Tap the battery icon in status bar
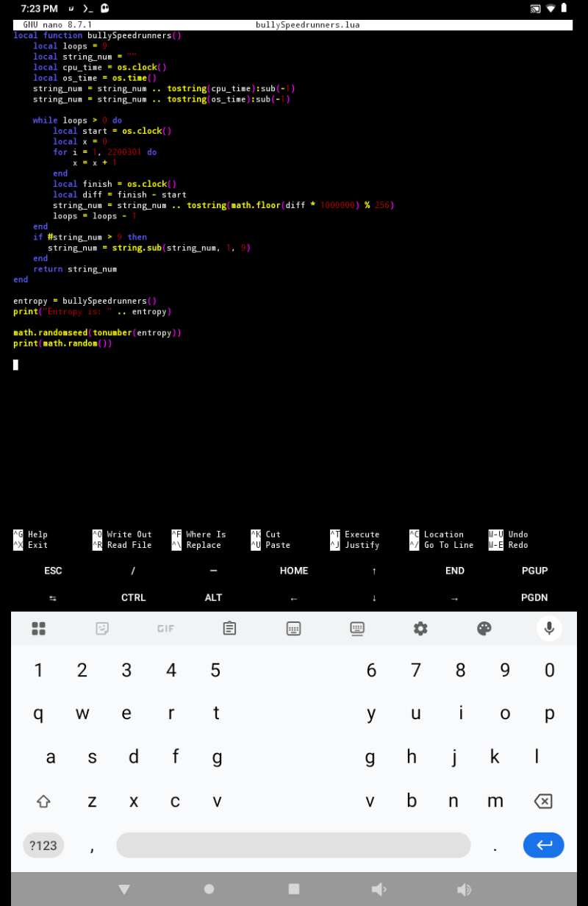588x906 pixels. [x=564, y=8]
